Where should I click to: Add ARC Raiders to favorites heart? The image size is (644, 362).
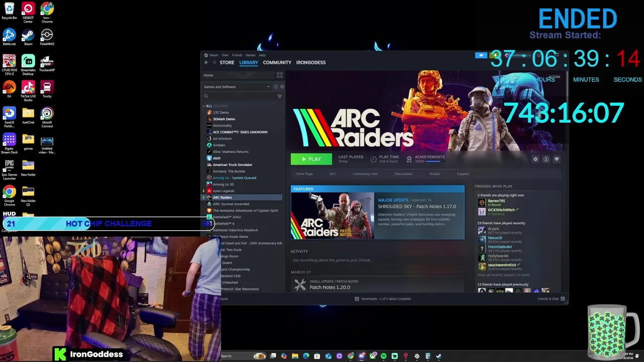(x=556, y=159)
